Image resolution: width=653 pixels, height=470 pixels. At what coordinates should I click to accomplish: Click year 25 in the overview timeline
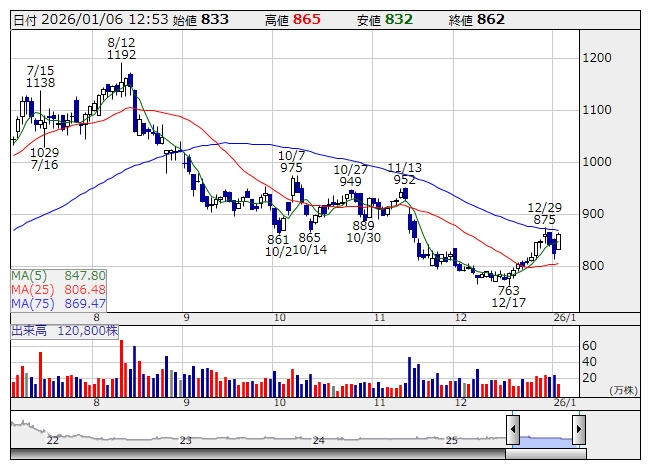click(451, 440)
